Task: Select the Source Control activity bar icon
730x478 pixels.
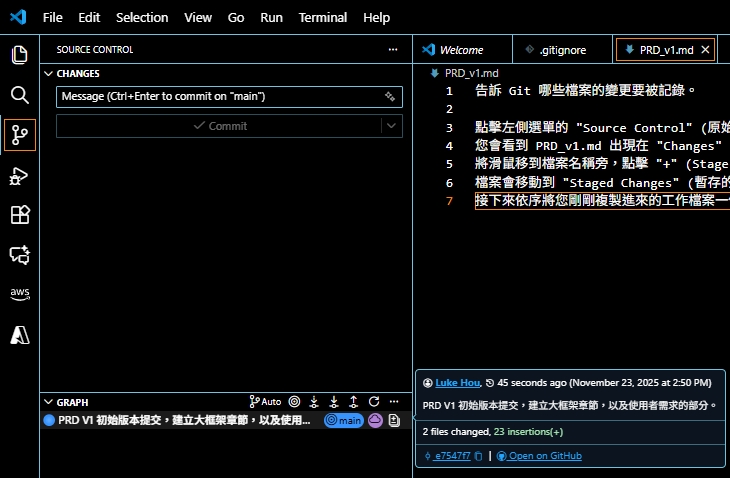Action: point(20,135)
